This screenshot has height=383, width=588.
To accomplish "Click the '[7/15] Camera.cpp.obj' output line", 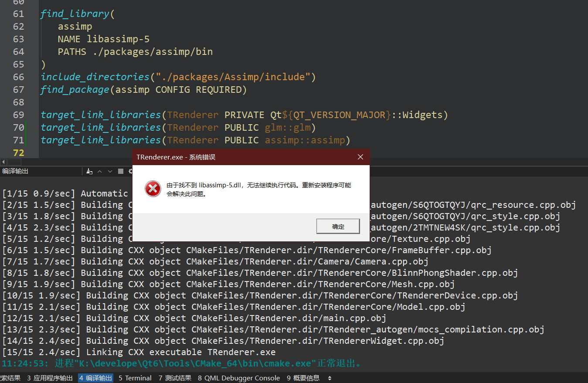I will click(x=215, y=261).
